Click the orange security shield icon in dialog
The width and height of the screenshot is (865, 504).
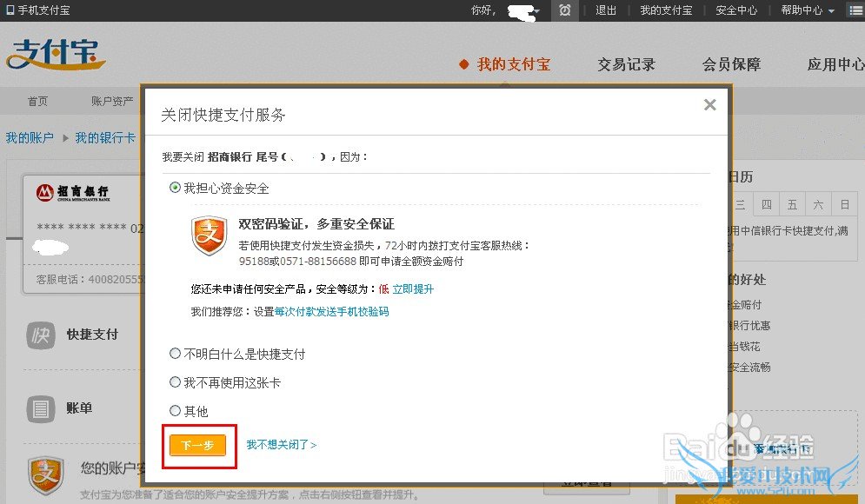click(x=210, y=235)
